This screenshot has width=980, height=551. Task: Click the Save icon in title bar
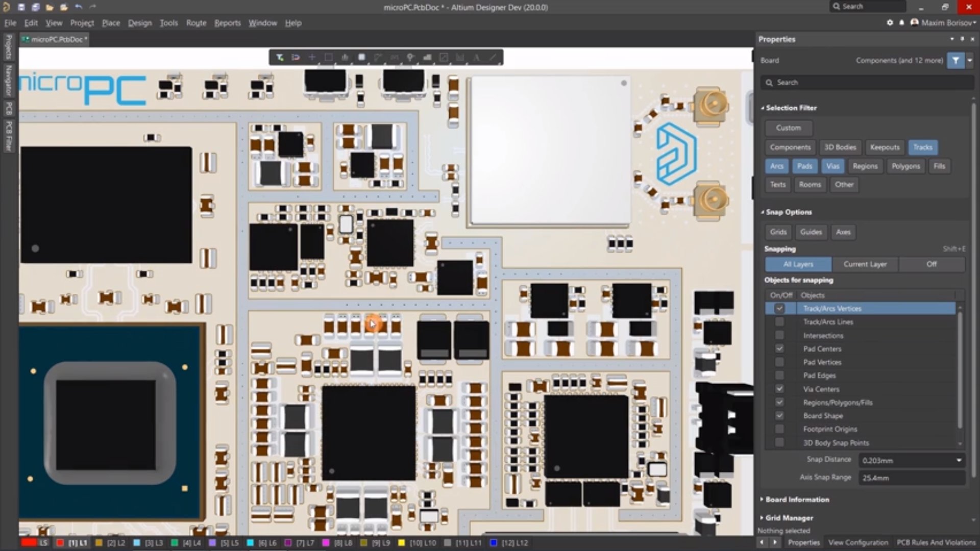pyautogui.click(x=21, y=7)
